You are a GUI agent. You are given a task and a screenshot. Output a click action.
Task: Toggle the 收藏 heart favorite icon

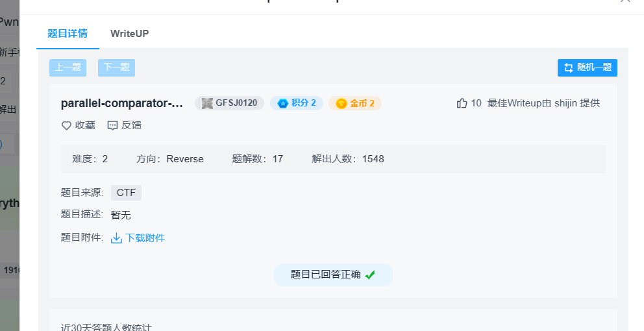tap(66, 125)
